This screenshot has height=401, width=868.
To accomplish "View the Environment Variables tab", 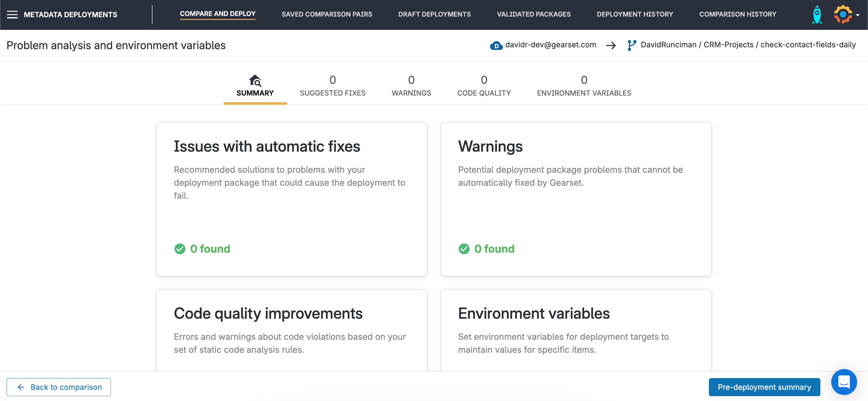I will pyautogui.click(x=583, y=86).
